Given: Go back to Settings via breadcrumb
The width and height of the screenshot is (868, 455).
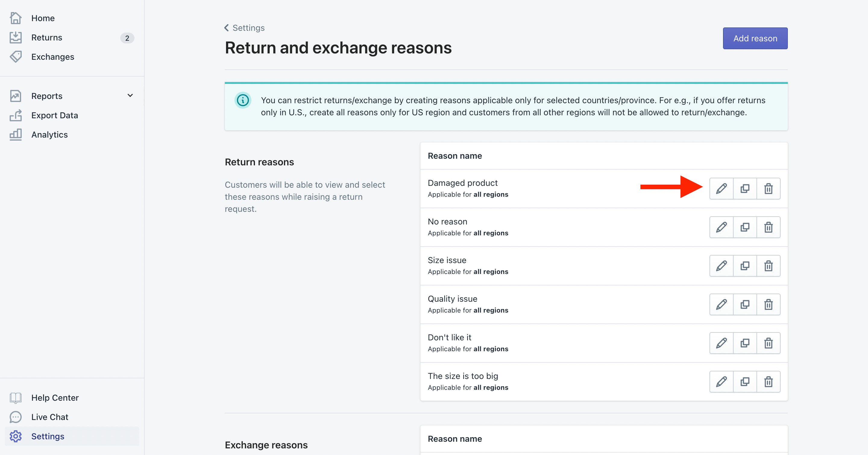Looking at the screenshot, I should tap(245, 28).
